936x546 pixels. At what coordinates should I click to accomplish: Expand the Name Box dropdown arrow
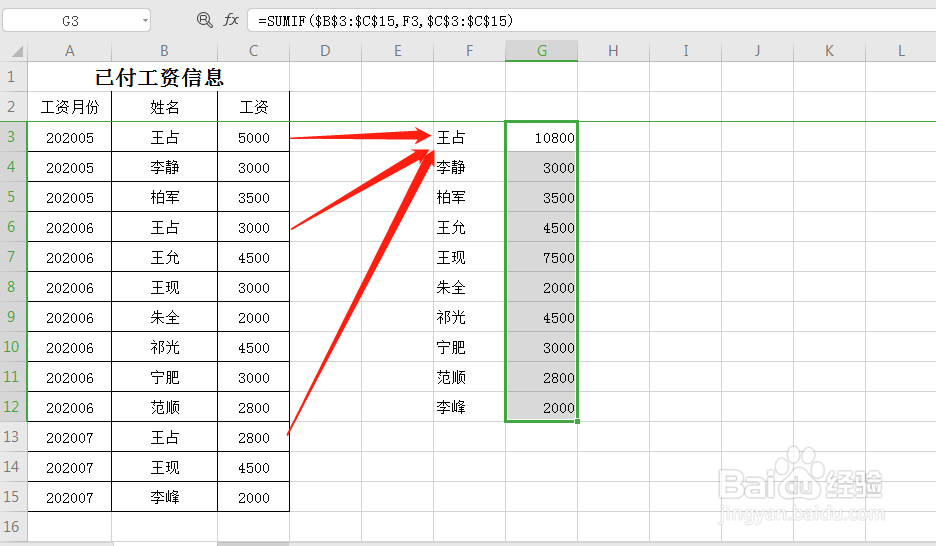pyautogui.click(x=145, y=21)
